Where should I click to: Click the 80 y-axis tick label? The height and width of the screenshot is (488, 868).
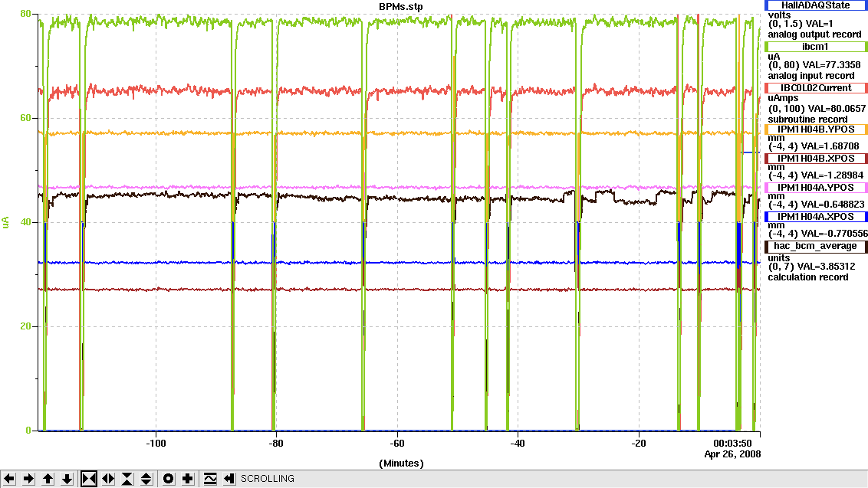[x=25, y=14]
